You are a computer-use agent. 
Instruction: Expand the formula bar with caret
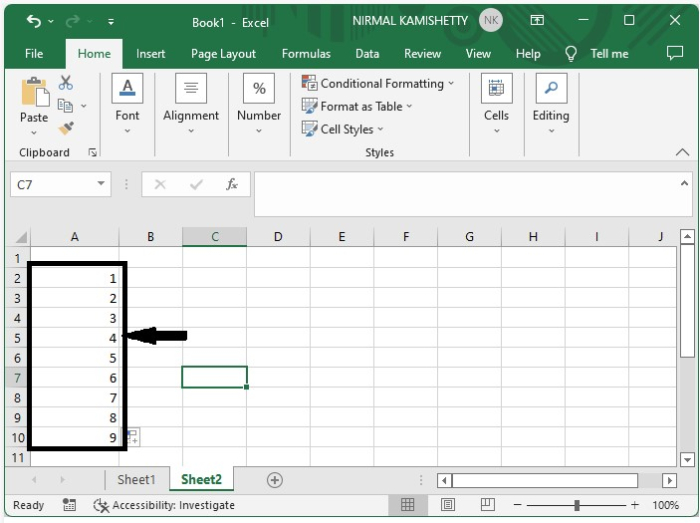tap(684, 183)
